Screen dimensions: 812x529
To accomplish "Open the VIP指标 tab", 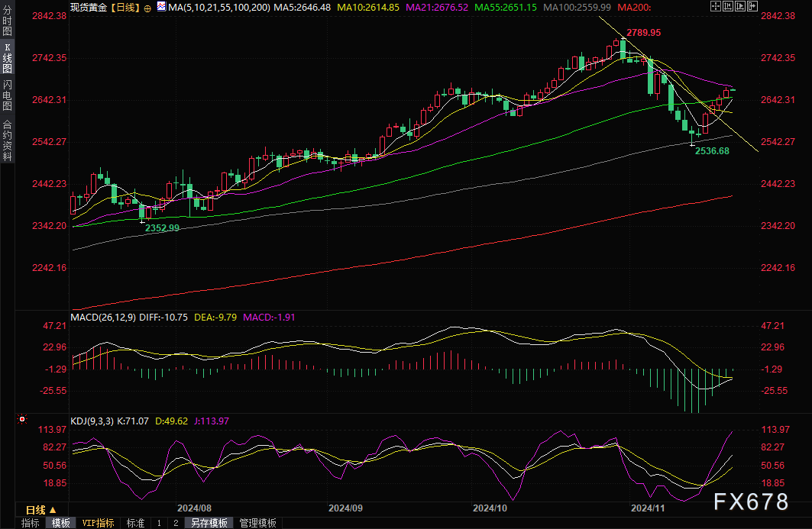I will tap(98, 523).
